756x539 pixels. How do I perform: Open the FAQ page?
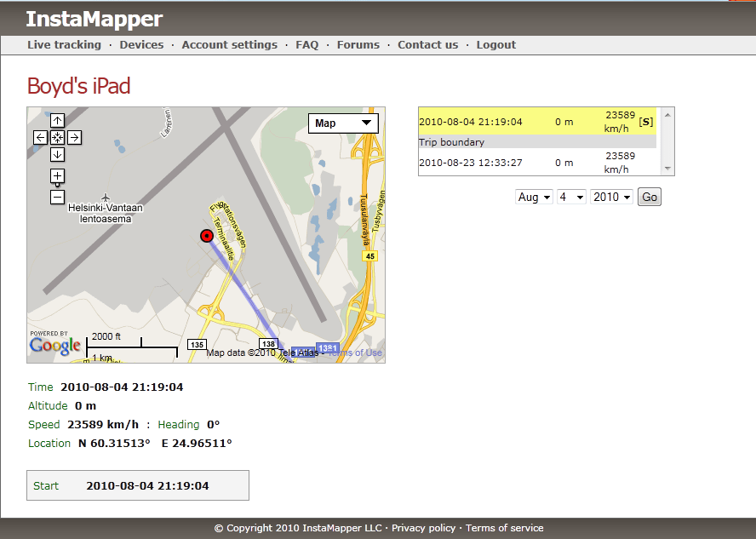307,45
